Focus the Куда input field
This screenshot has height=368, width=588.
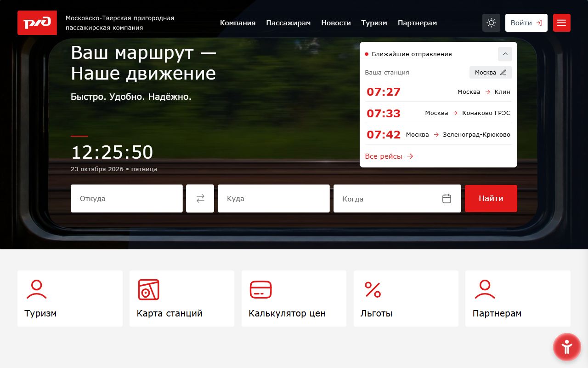274,199
